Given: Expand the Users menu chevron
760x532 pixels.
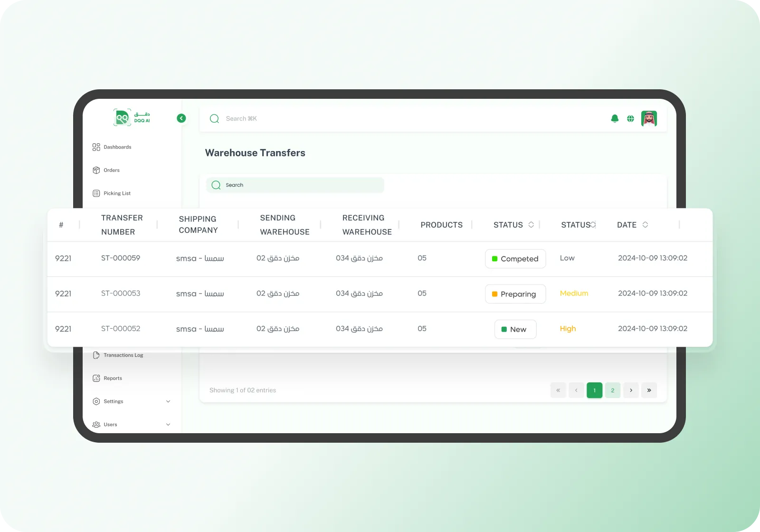Looking at the screenshot, I should pos(168,425).
